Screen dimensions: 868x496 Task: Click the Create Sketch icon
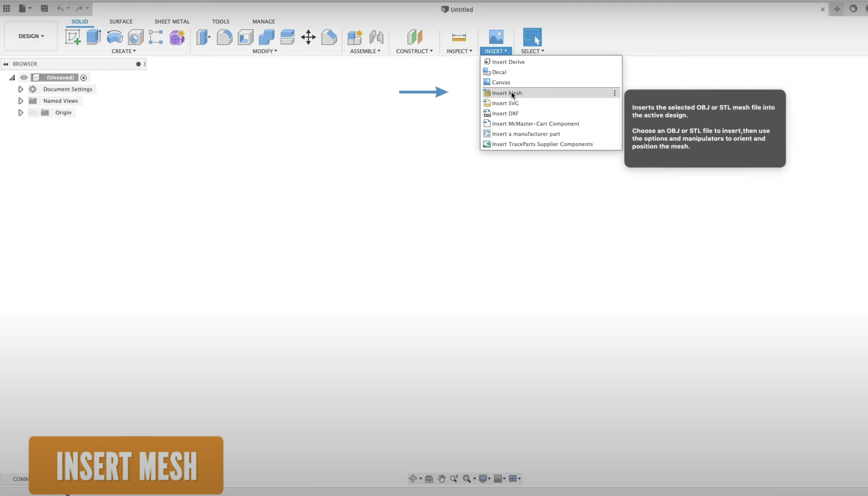[73, 37]
